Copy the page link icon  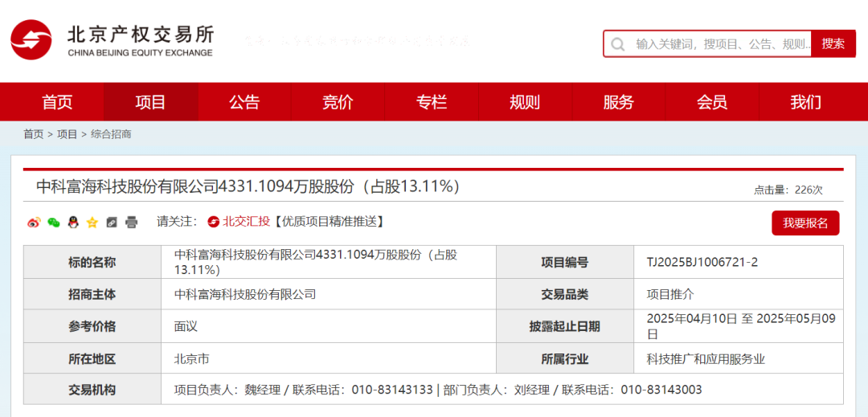point(111,223)
